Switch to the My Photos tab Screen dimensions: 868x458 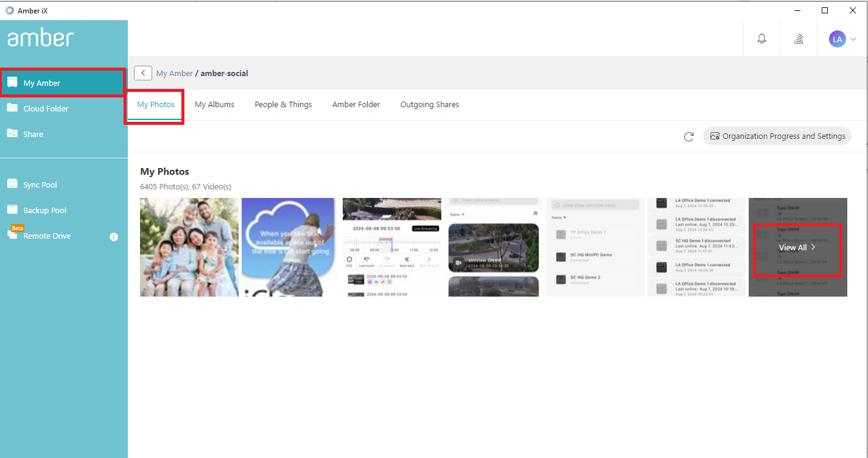pos(156,105)
